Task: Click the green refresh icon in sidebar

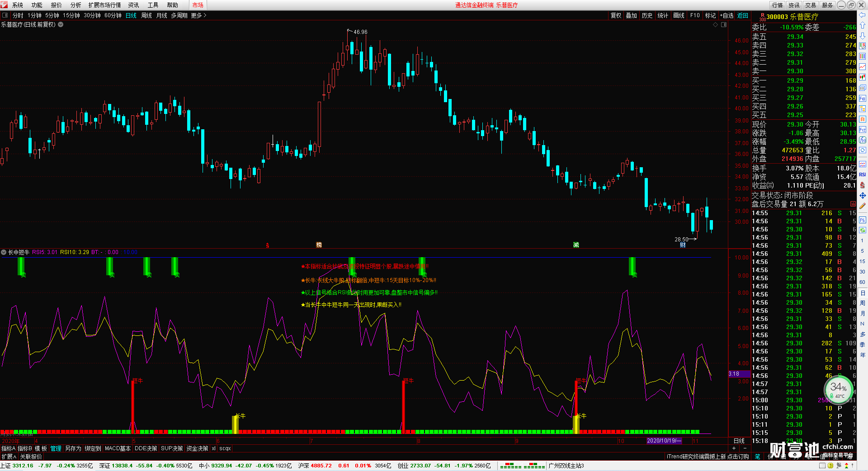Action: 863,231
